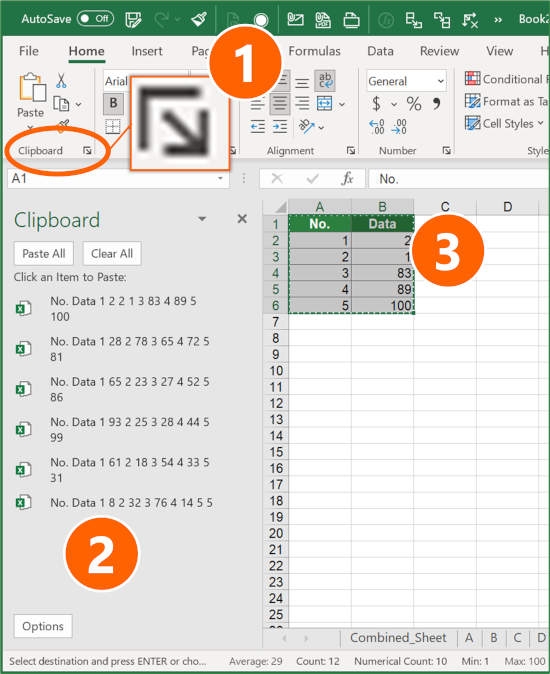This screenshot has height=674, width=550.
Task: Toggle Bold formatting button
Action: point(113,104)
